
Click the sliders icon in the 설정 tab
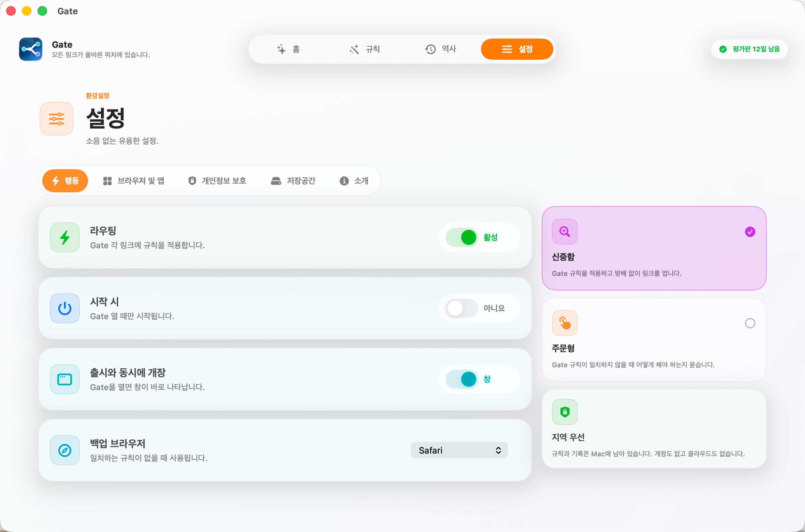click(x=507, y=49)
